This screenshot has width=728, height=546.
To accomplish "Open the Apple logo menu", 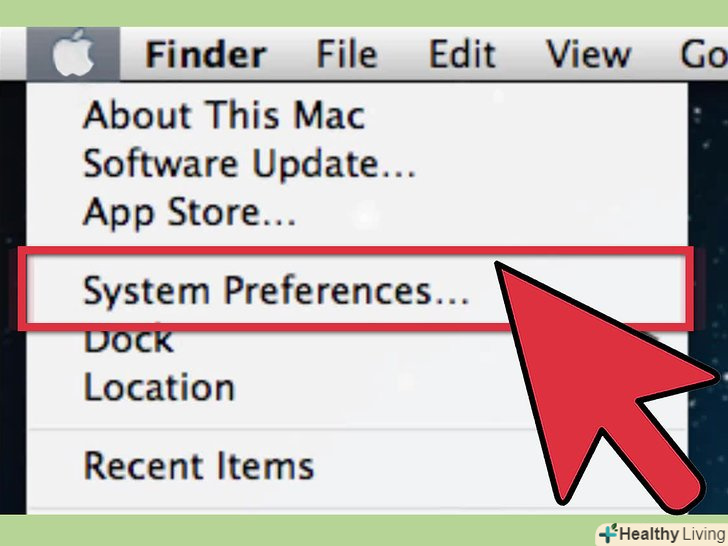I will (x=73, y=54).
